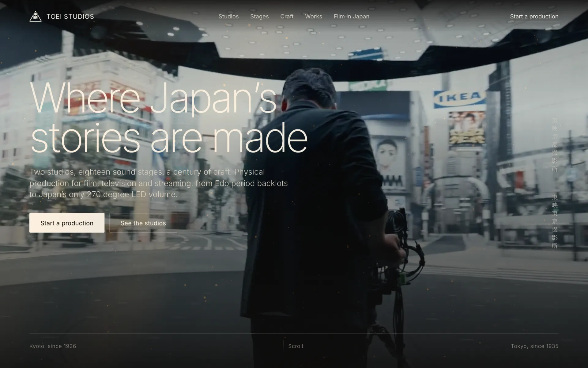Click the See the studios button
588x368 pixels.
tap(143, 223)
